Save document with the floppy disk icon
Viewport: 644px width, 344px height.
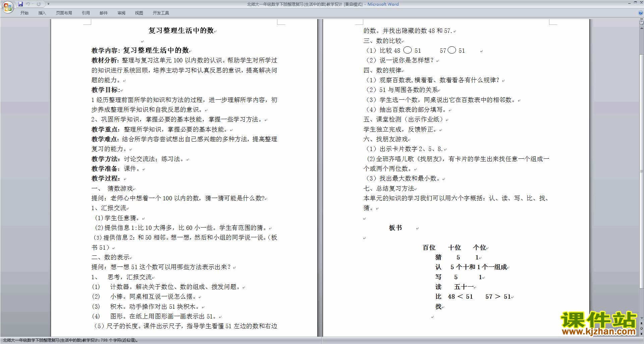(20, 4)
